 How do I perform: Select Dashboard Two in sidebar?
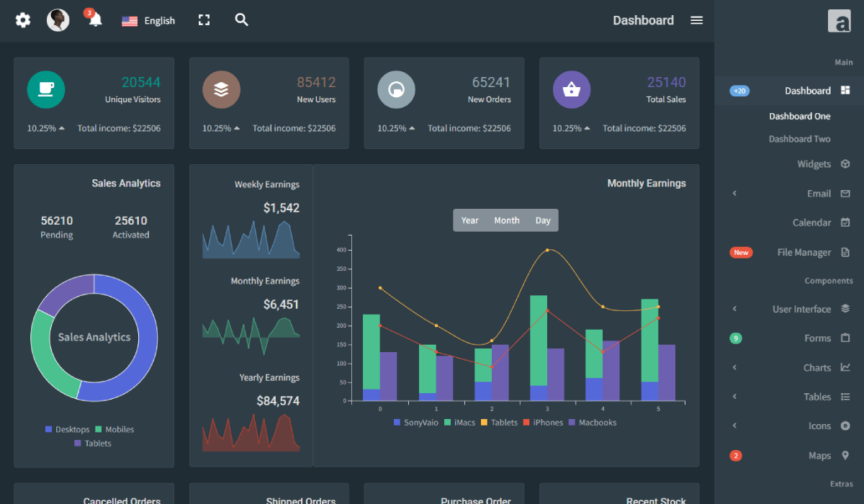pyautogui.click(x=799, y=139)
